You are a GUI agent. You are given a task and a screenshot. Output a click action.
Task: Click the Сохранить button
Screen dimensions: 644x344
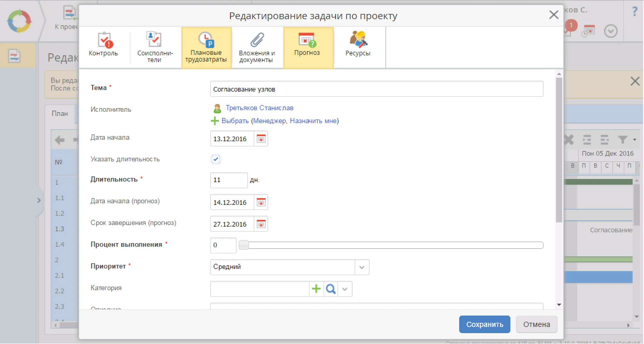(485, 324)
